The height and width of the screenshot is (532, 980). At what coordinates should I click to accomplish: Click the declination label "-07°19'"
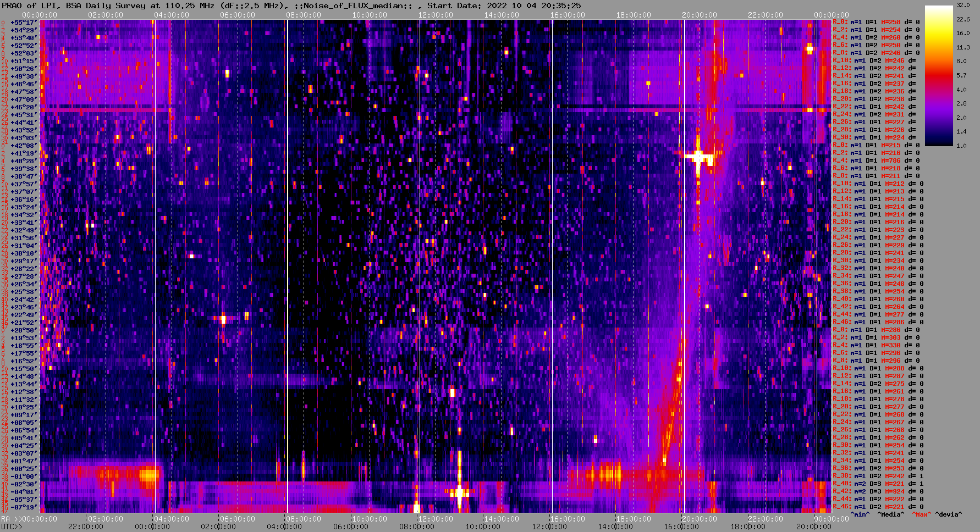coord(23,507)
